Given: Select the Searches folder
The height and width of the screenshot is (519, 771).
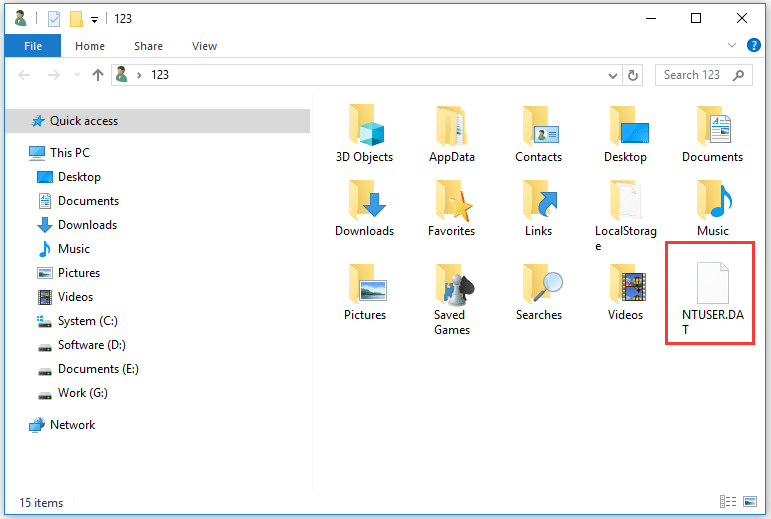Looking at the screenshot, I should [538, 292].
